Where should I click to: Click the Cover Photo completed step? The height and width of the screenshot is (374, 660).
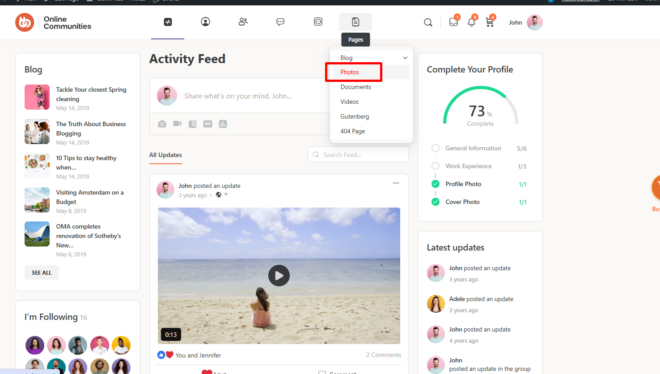tap(462, 202)
